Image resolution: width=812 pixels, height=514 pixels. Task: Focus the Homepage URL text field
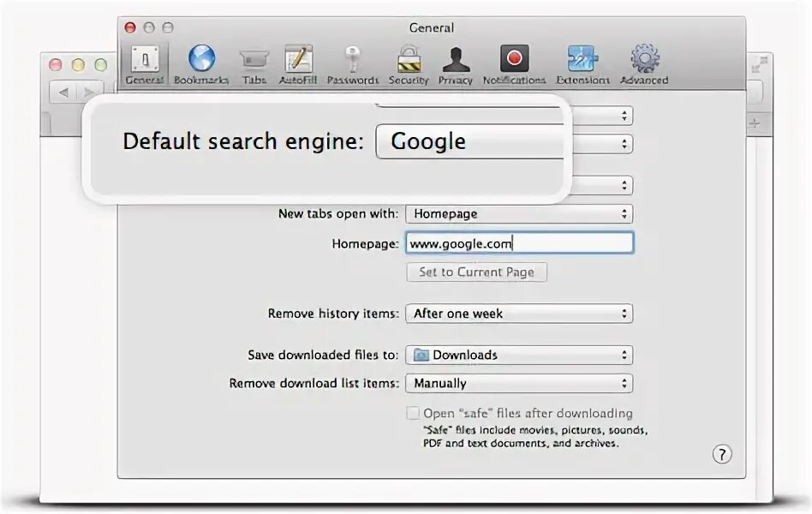(x=519, y=243)
